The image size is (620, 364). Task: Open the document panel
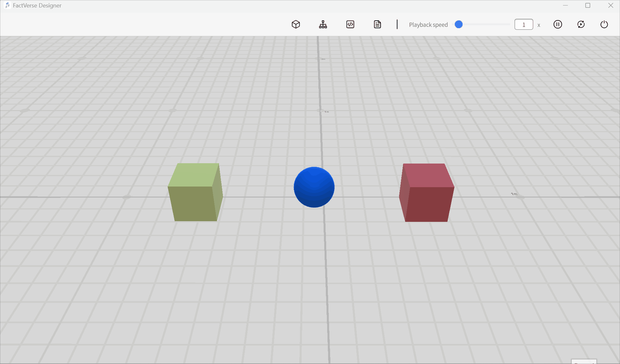click(377, 24)
